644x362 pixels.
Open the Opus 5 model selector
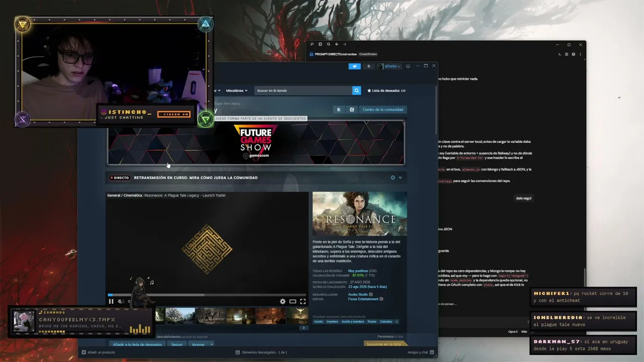point(513,331)
